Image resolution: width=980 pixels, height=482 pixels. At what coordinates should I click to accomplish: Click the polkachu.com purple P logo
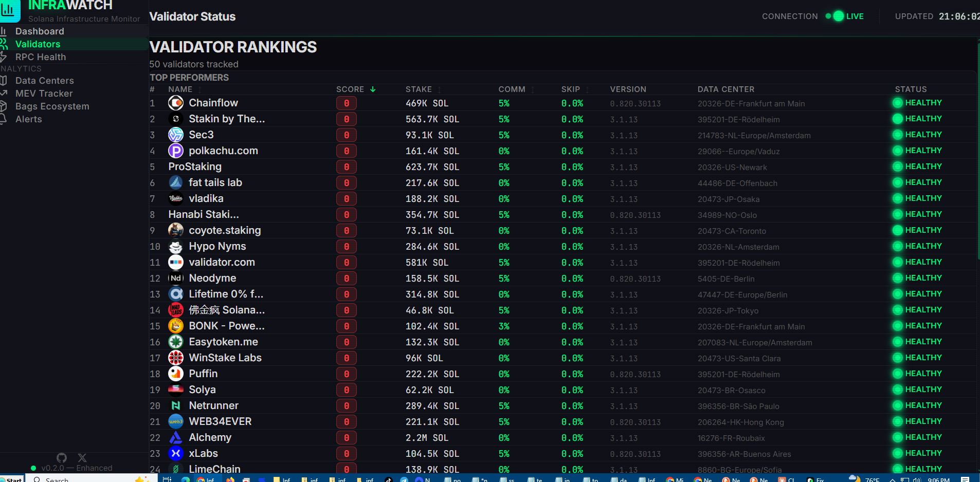click(x=176, y=151)
